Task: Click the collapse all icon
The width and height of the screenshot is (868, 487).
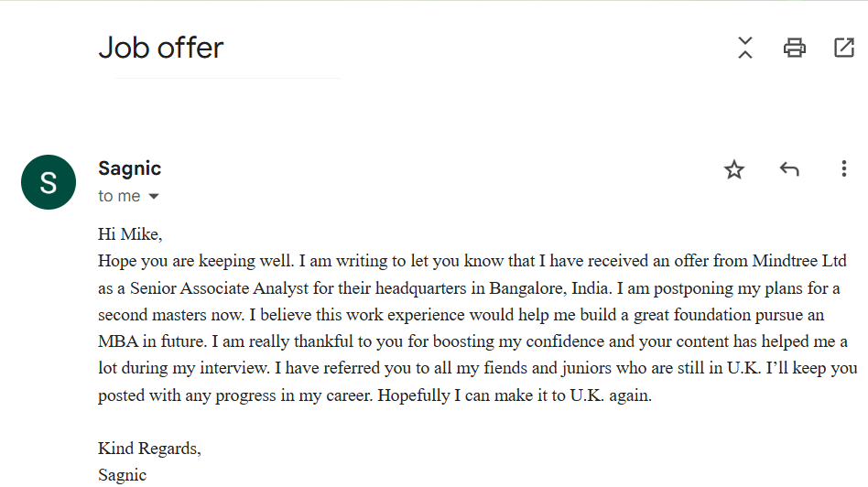Action: 745,48
